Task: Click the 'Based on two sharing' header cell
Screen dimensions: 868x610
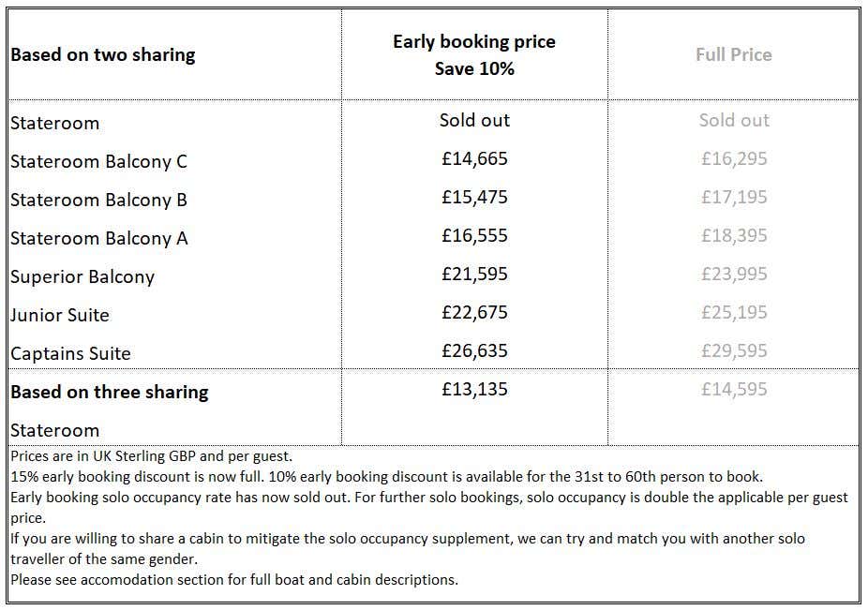Action: pos(103,54)
